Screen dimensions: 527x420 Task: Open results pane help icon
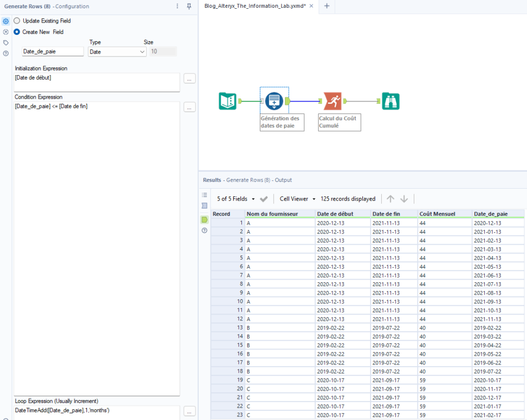click(x=204, y=231)
